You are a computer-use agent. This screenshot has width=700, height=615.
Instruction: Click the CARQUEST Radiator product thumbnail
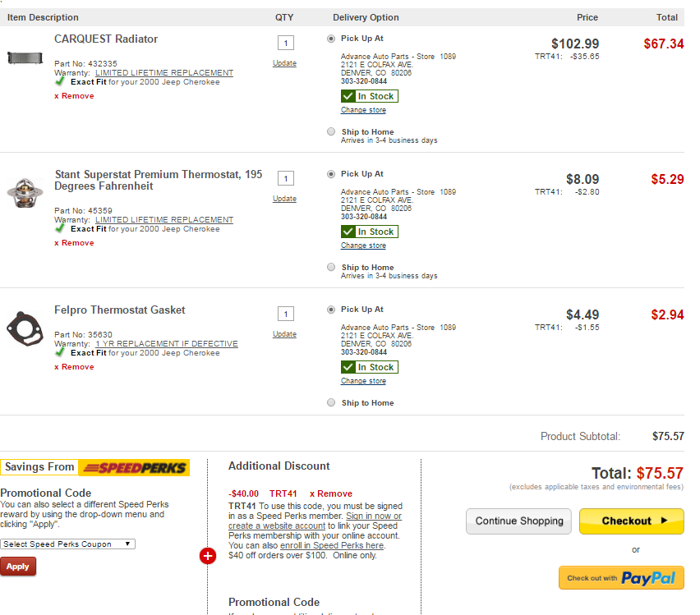pos(25,59)
